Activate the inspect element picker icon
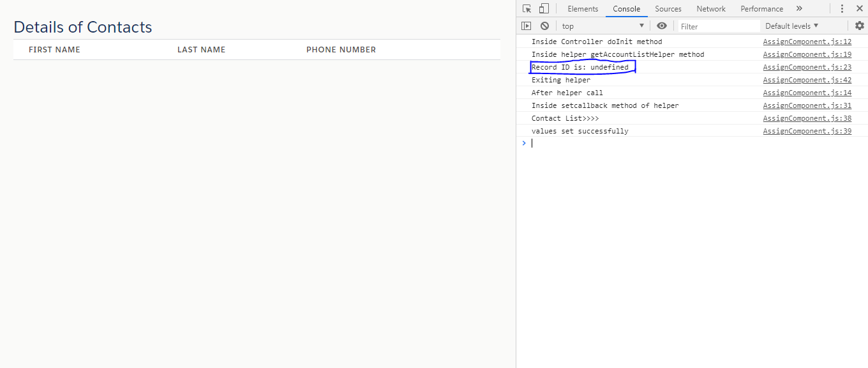The image size is (868, 368). tap(527, 8)
